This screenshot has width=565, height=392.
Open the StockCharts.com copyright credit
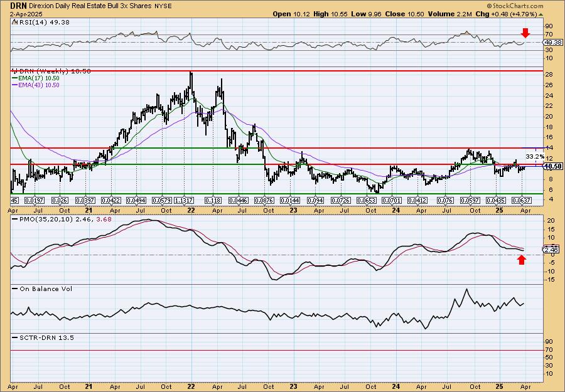coord(515,6)
